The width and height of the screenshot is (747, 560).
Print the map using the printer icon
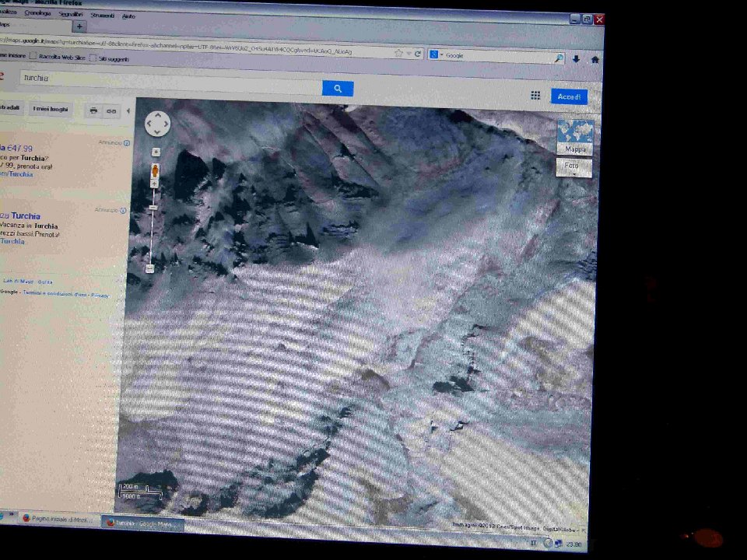94,110
